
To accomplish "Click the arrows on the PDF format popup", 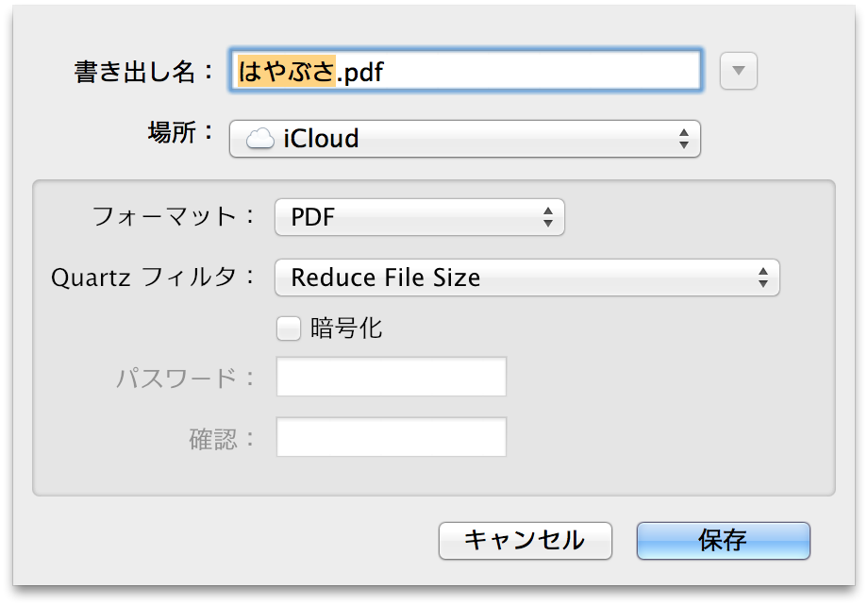I will click(x=548, y=217).
